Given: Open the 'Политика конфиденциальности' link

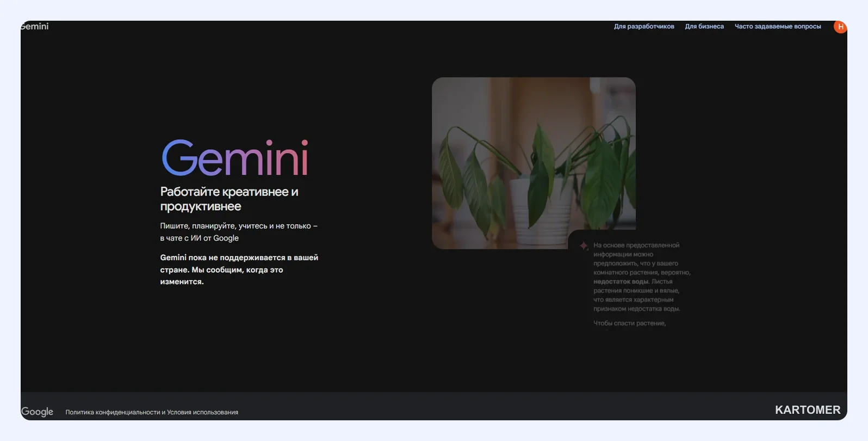Looking at the screenshot, I should click(x=113, y=412).
